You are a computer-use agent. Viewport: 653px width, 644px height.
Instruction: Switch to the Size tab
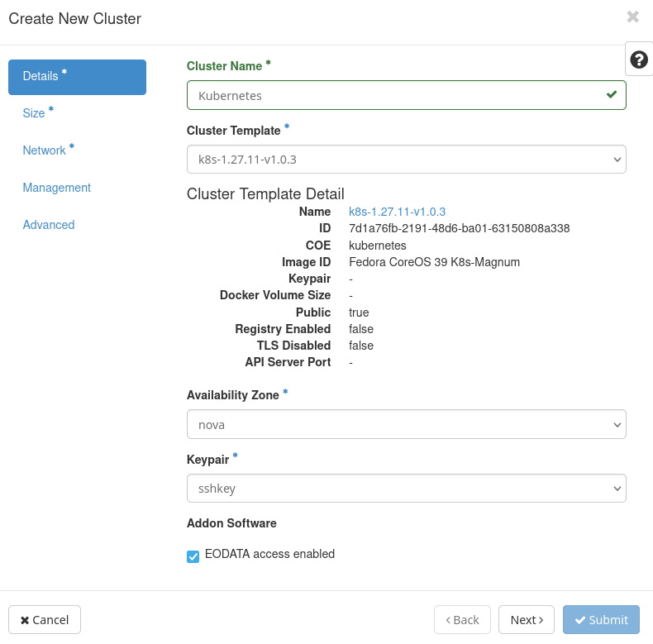pos(34,113)
